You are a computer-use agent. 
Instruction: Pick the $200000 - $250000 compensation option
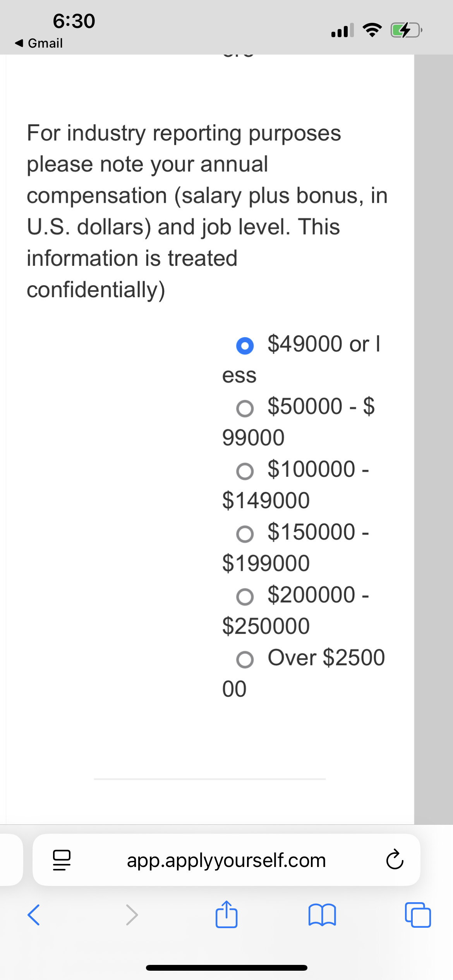tap(245, 597)
